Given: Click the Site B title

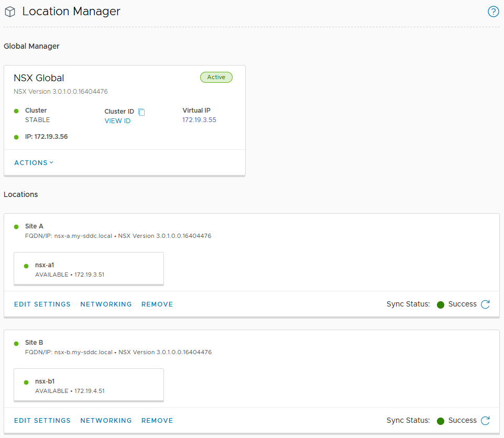Looking at the screenshot, I should [x=34, y=343].
